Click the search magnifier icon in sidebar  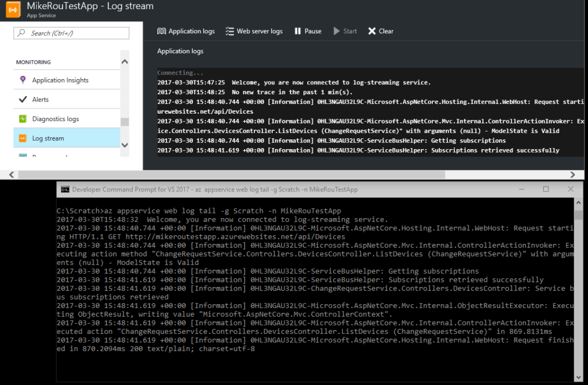pos(21,33)
